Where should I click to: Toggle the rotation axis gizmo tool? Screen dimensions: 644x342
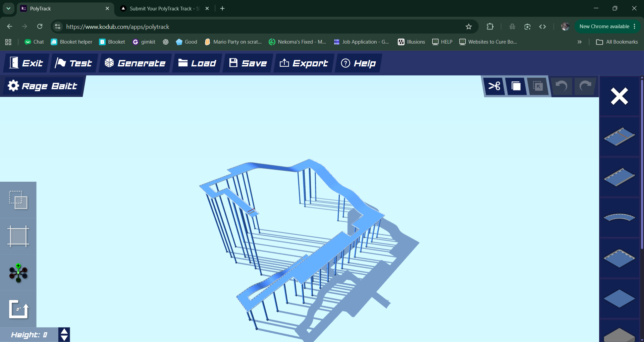(x=18, y=273)
